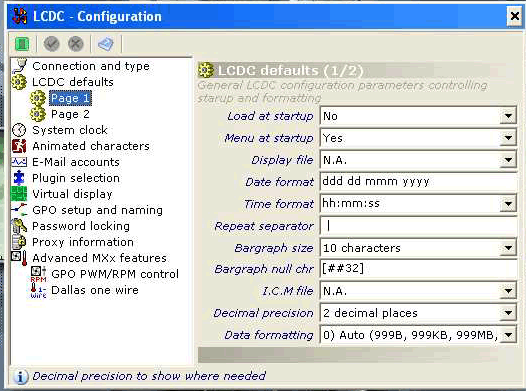Click the Date format text field
This screenshot has width=526, height=391.
[418, 181]
